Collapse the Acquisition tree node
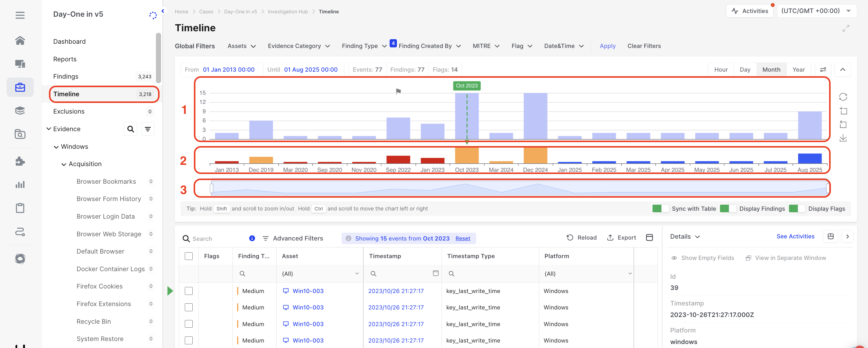 [64, 164]
